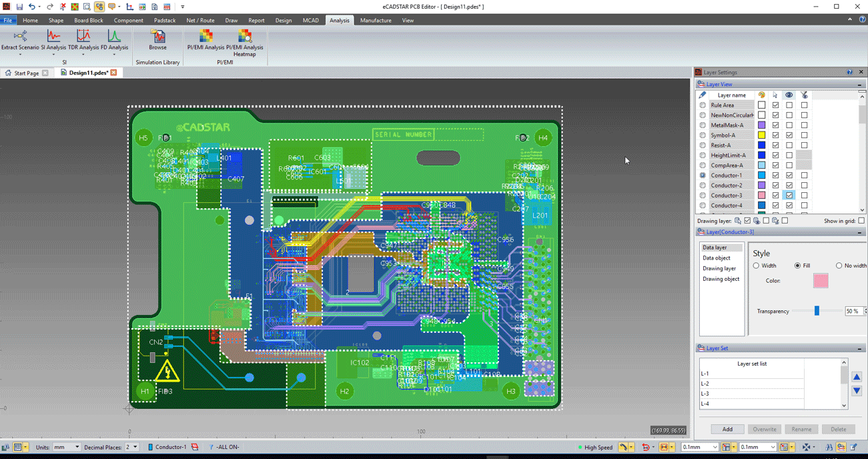Click the Rename button
Image resolution: width=868 pixels, height=459 pixels.
pyautogui.click(x=801, y=429)
